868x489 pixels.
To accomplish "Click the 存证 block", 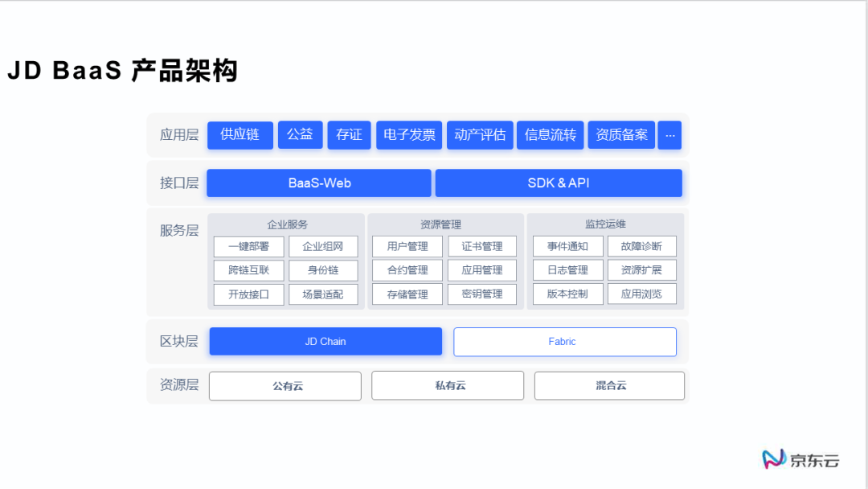I will [x=349, y=135].
